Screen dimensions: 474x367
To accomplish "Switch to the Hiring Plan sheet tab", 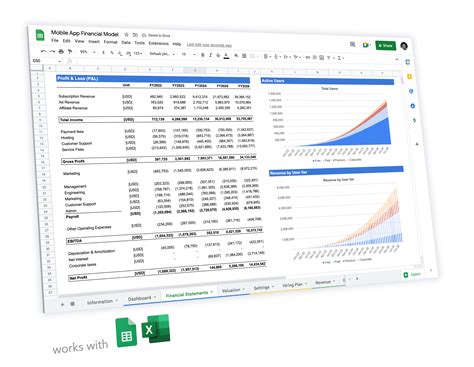I will [x=294, y=285].
